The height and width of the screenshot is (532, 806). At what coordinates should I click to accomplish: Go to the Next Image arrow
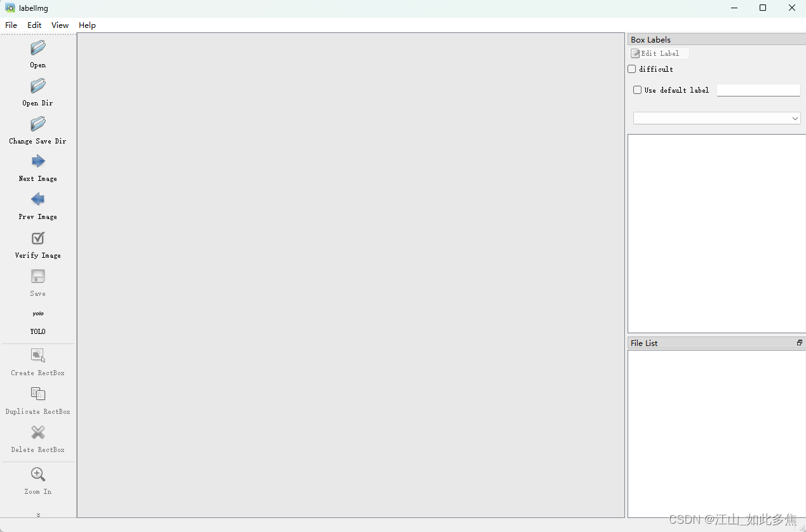tap(38, 161)
